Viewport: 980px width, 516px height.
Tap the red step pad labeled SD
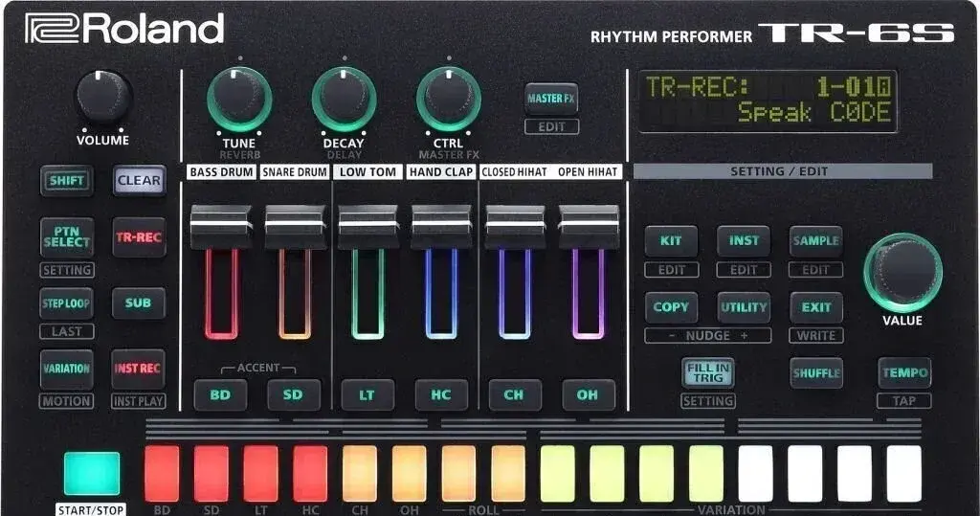pos(212,474)
